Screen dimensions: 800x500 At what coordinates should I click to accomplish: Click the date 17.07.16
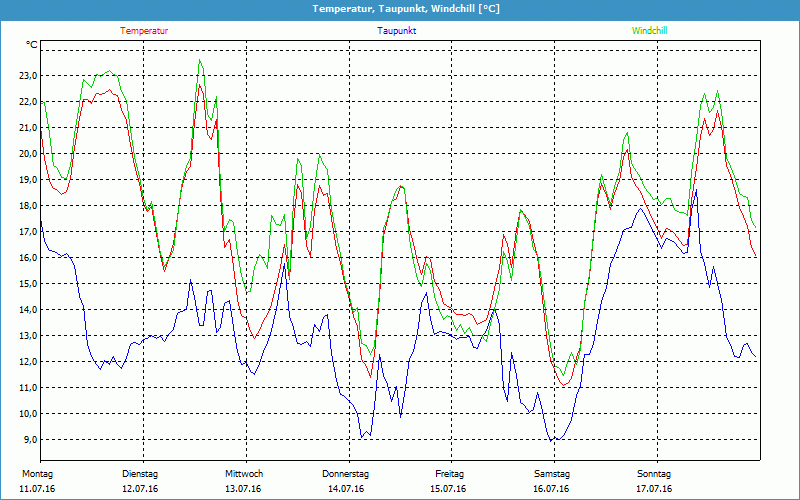click(654, 489)
